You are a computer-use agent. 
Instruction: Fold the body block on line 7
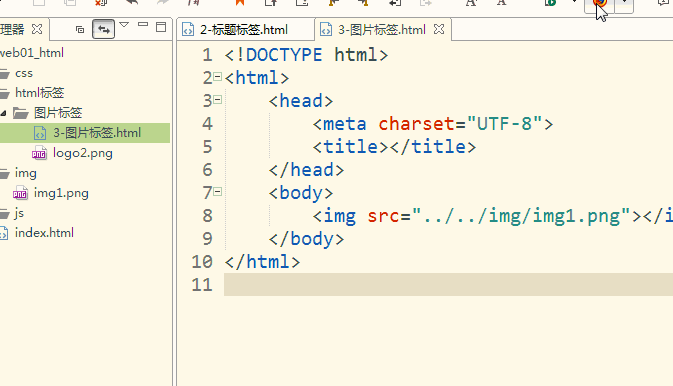(218, 192)
